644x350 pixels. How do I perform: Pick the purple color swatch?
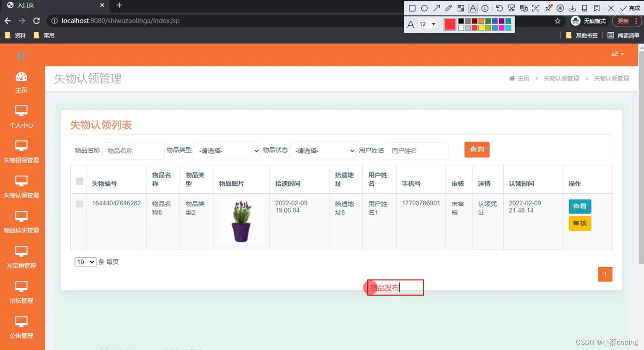coord(501,21)
